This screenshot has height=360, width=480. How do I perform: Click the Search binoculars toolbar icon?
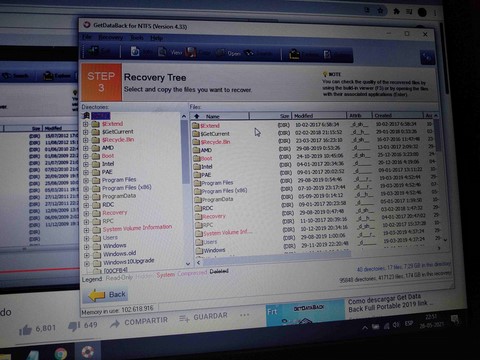250,53
